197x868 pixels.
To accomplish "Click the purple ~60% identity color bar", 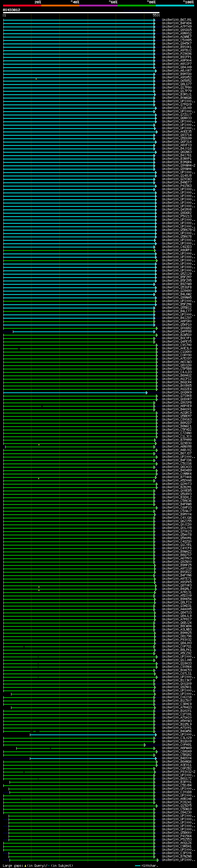I will [x=98, y=6].
